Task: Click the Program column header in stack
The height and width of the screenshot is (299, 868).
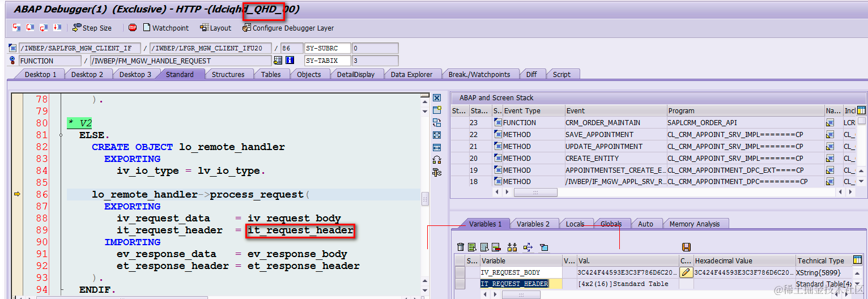Action: pos(745,110)
